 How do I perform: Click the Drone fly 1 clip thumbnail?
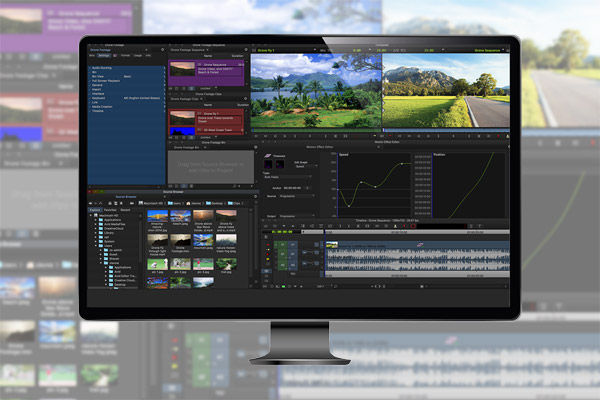click(182, 118)
